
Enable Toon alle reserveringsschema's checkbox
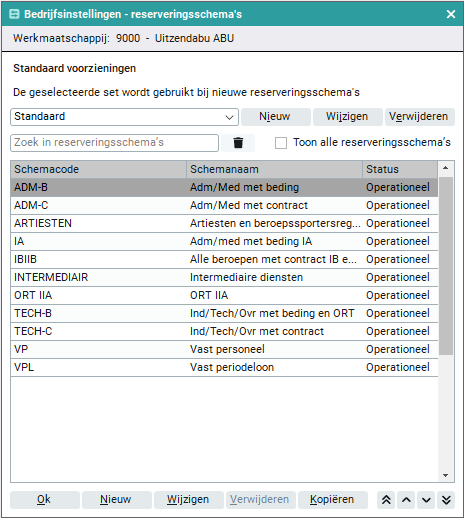pos(281,143)
